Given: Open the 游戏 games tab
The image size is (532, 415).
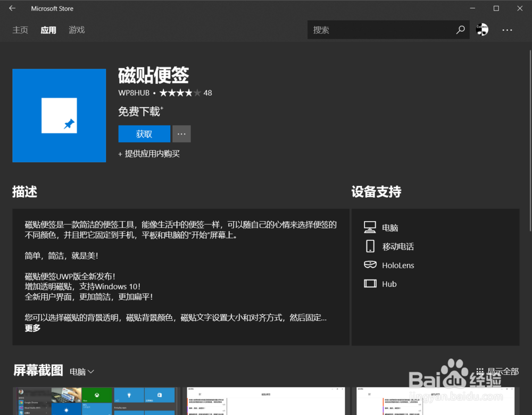Looking at the screenshot, I should [77, 30].
